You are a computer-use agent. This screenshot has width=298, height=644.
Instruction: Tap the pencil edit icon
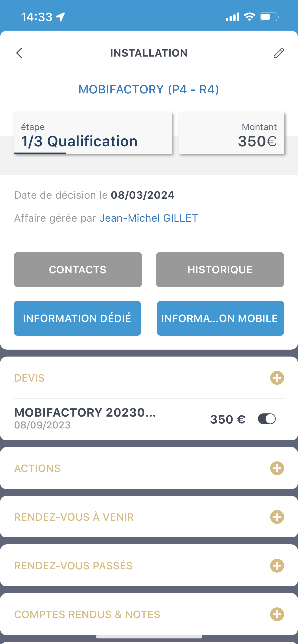coord(279,53)
